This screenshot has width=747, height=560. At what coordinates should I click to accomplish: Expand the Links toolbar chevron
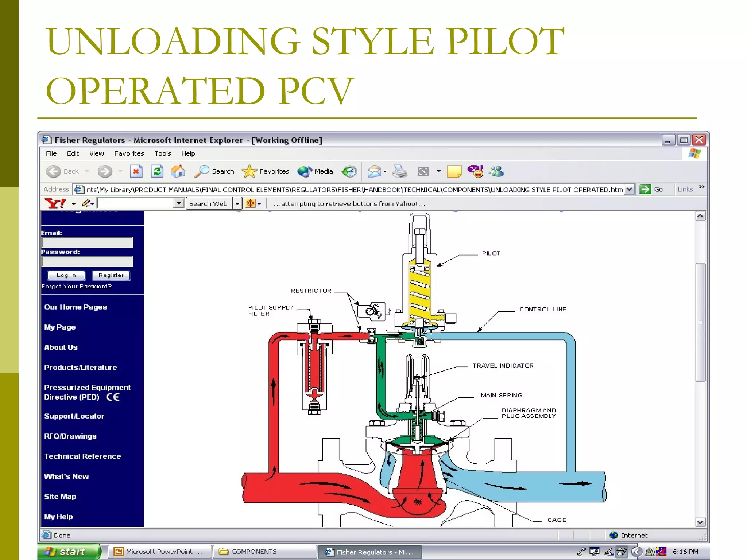(702, 187)
